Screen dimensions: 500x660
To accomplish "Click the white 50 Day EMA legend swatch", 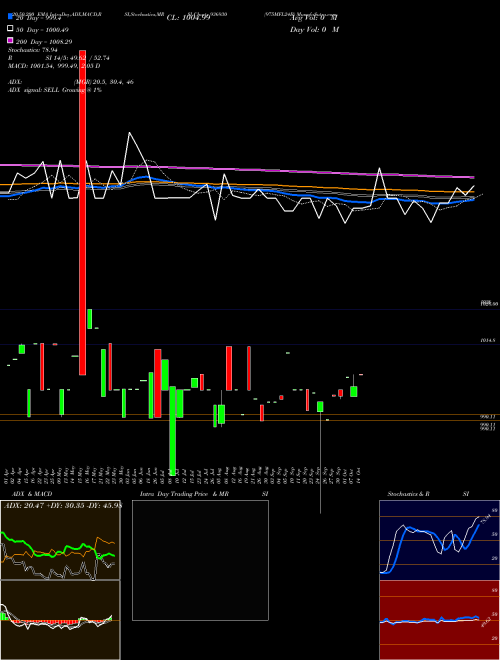I will pyautogui.click(x=10, y=29).
